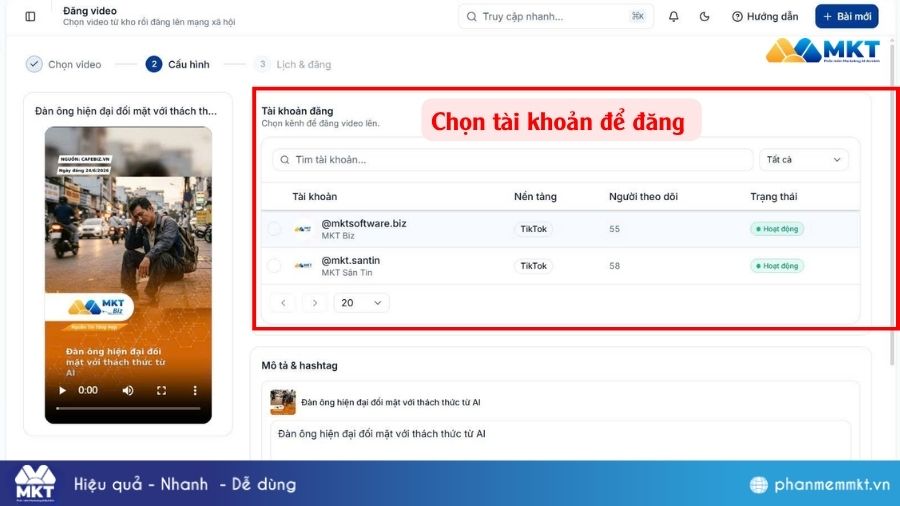Screen dimensions: 900x506
Task: Sort by Nền tảng column header
Action: (535, 197)
